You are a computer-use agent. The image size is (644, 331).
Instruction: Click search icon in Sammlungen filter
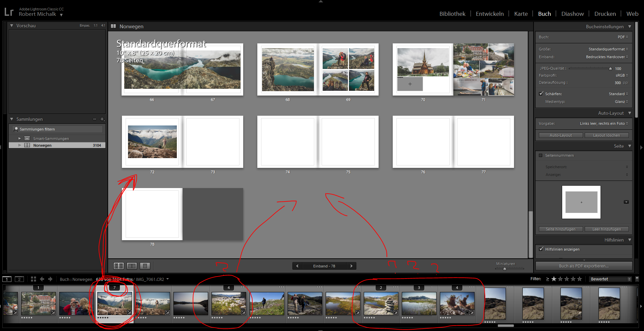(x=16, y=129)
